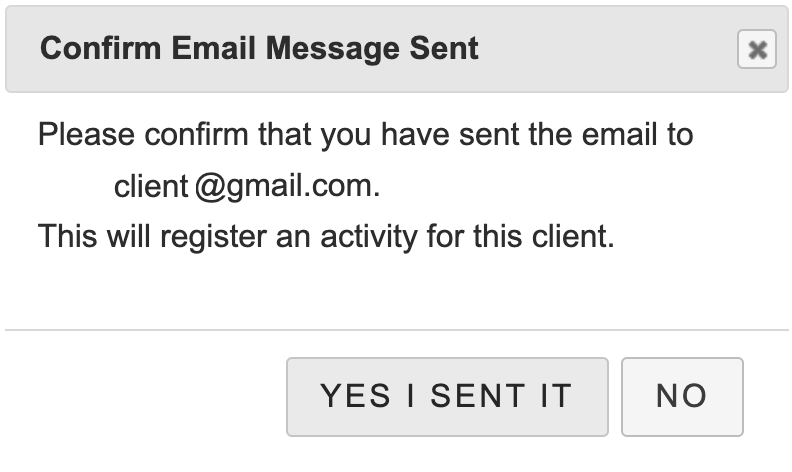Click the Confirm Email Message Sent title
The height and width of the screenshot is (472, 792).
tap(259, 48)
